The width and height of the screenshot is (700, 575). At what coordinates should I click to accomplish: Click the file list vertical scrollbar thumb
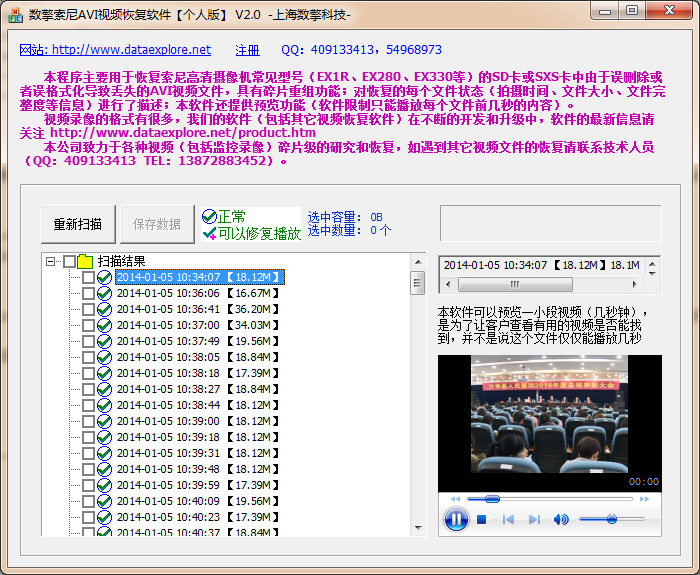pos(418,283)
